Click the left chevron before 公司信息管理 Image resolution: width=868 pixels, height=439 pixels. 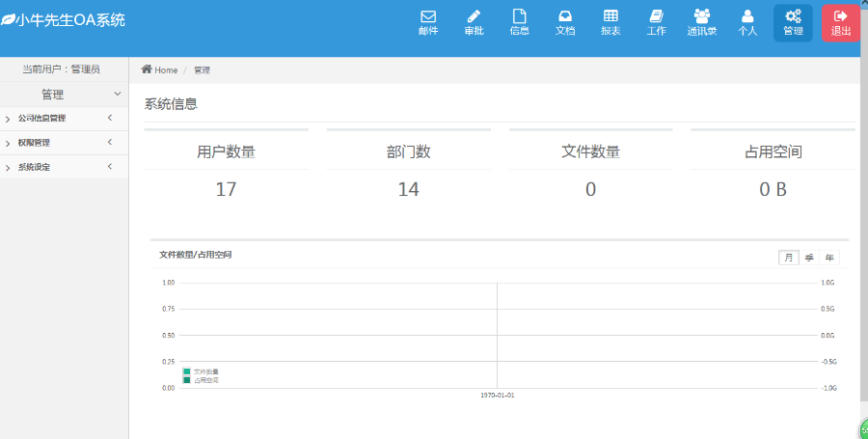7,119
